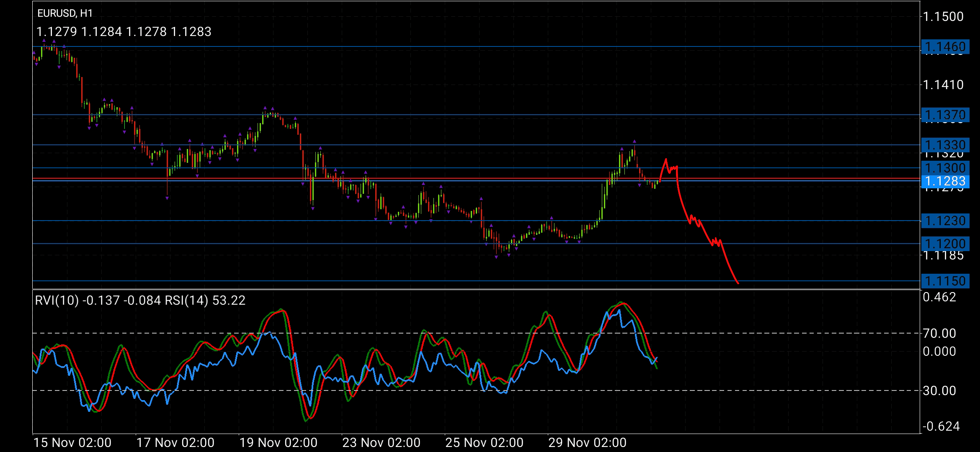Click the 30.00 oversold level label

click(x=939, y=391)
